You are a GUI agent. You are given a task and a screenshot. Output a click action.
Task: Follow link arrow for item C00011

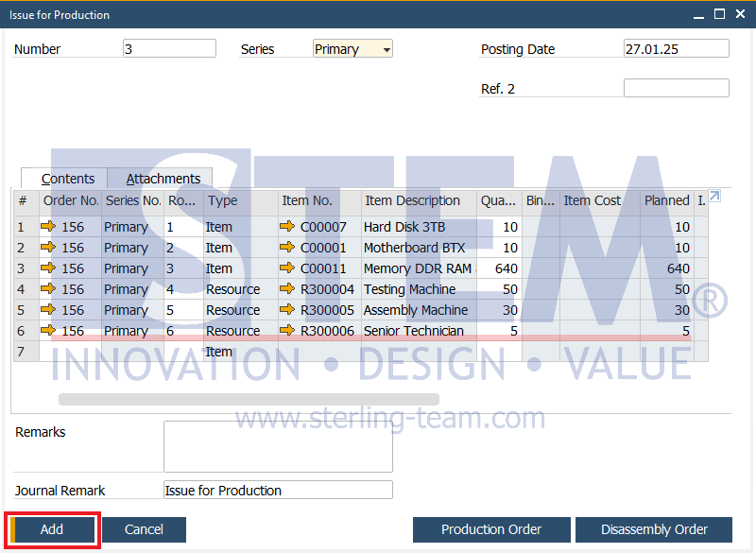point(287,268)
